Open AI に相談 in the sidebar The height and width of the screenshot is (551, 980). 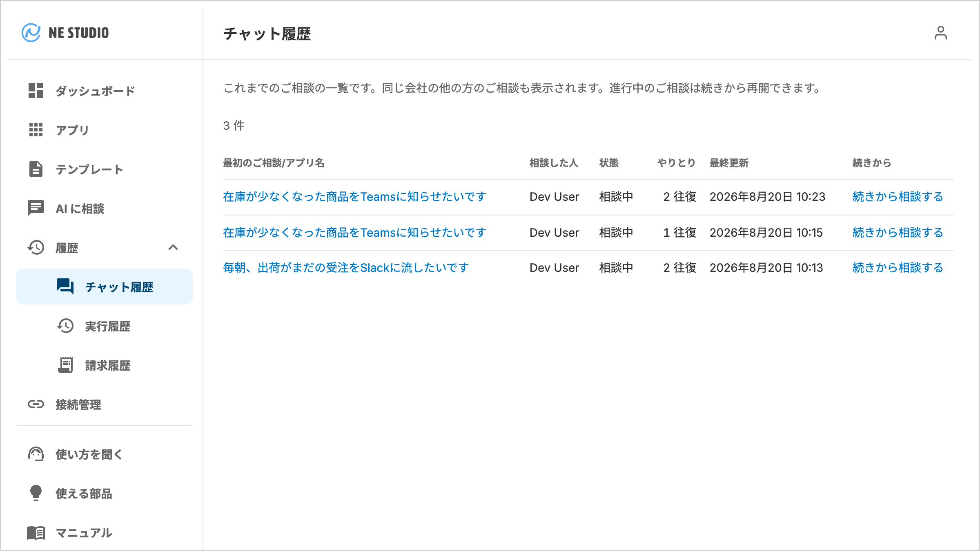point(105,208)
